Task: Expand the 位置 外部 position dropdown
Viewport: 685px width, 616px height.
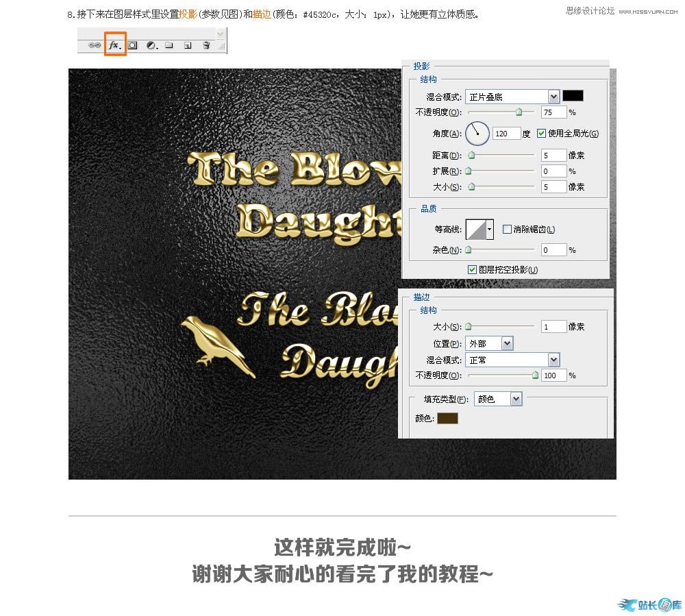Action: click(507, 343)
